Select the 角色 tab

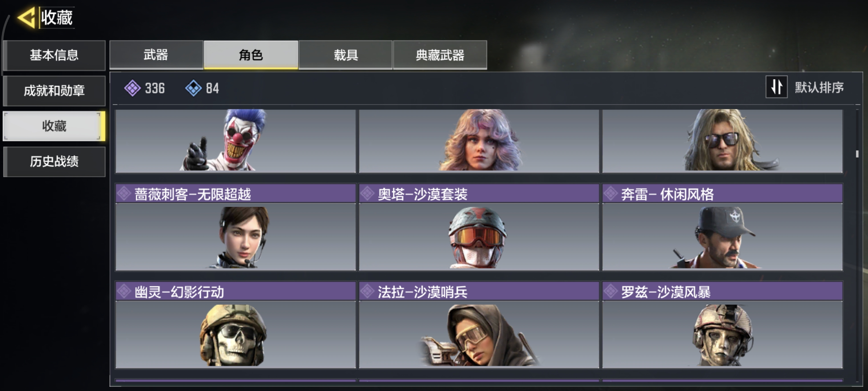(x=251, y=55)
